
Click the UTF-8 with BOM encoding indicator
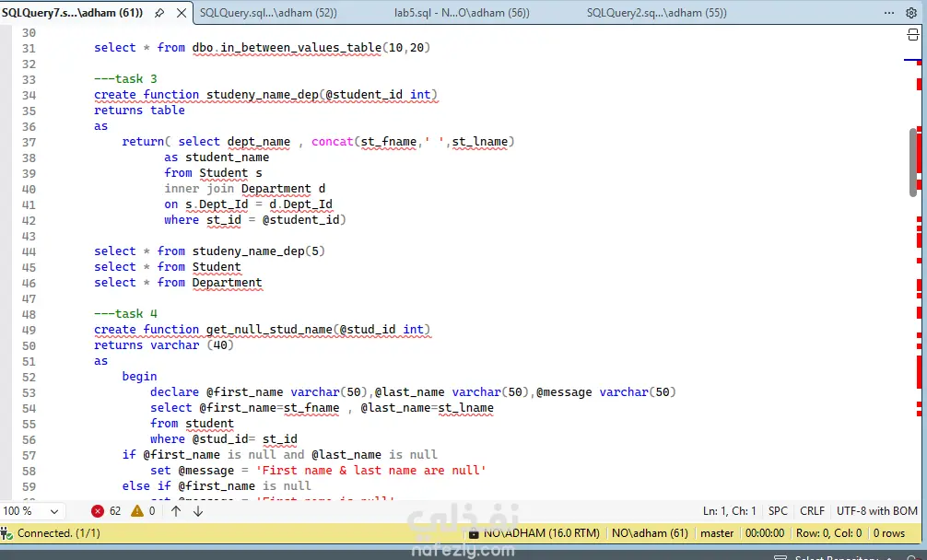click(x=876, y=511)
